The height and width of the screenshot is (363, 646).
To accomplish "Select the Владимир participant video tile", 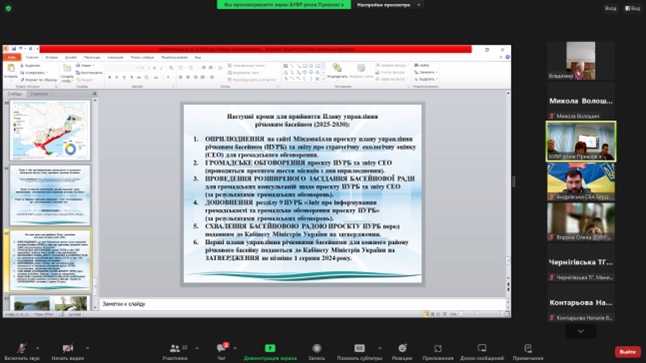I will pos(580,61).
